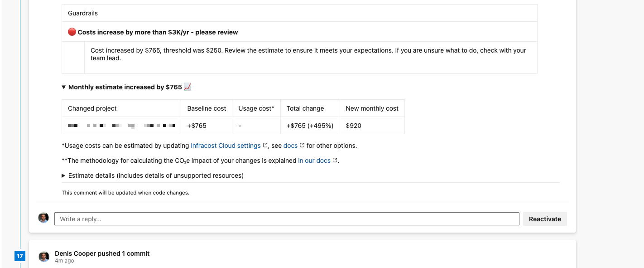This screenshot has height=268, width=644.
Task: Click the Reactivate button
Action: 545,219
